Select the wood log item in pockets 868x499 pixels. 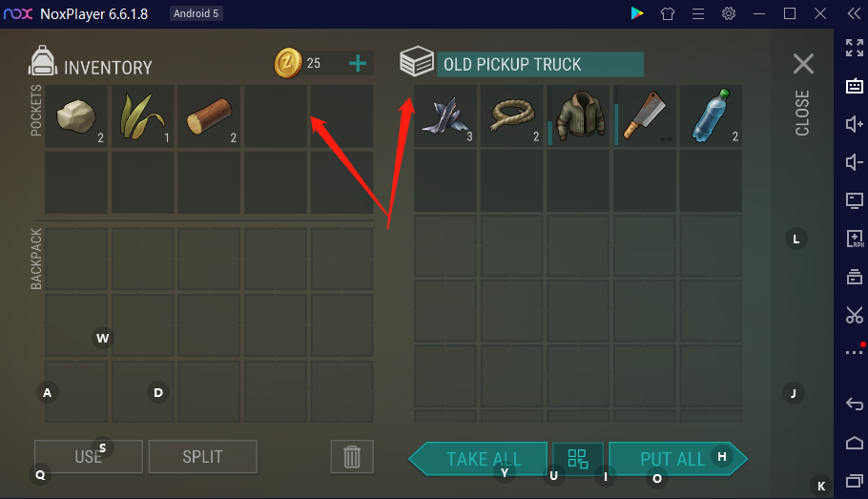point(209,116)
